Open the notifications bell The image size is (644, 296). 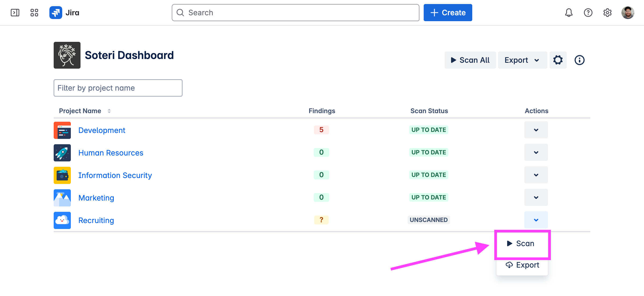click(x=569, y=13)
